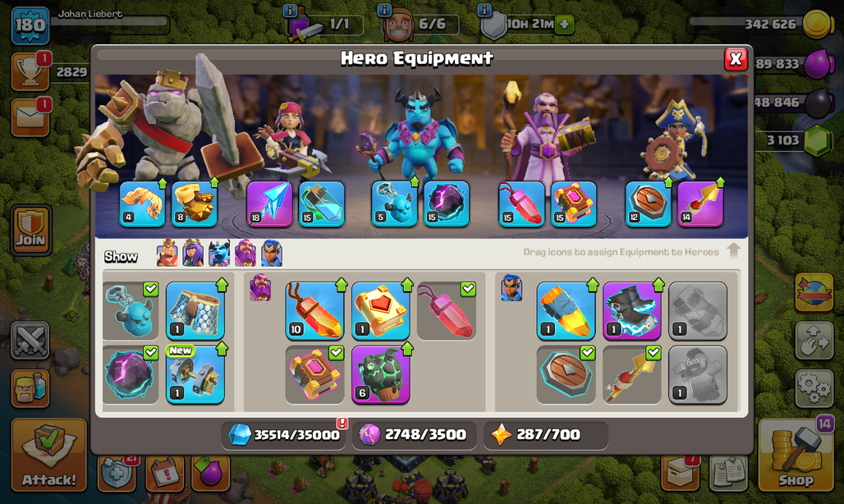This screenshot has height=504, width=844.
Task: Click the Shiny Ore 35514/35000 counter
Action: (x=284, y=434)
